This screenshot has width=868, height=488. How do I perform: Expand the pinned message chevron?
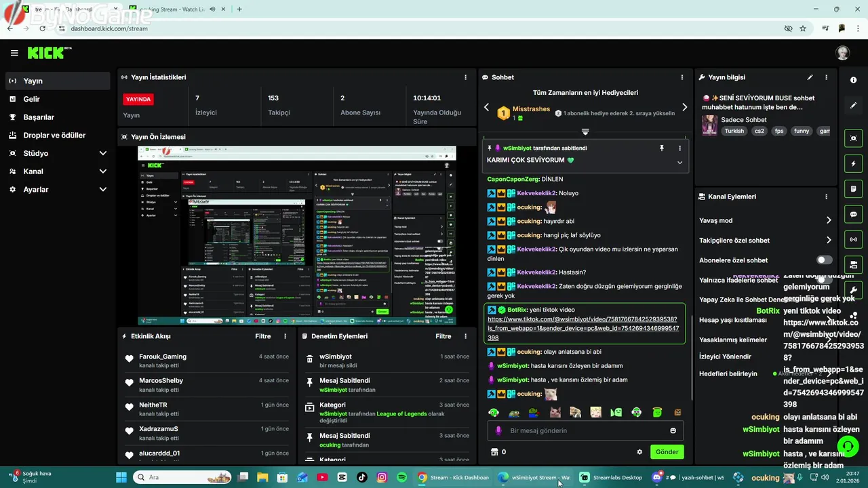tap(679, 162)
